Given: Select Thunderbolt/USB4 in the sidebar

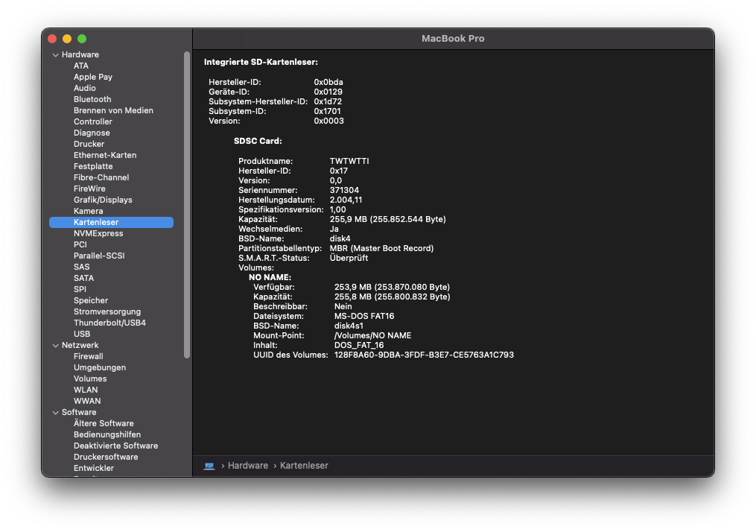Looking at the screenshot, I should pyautogui.click(x=109, y=323).
